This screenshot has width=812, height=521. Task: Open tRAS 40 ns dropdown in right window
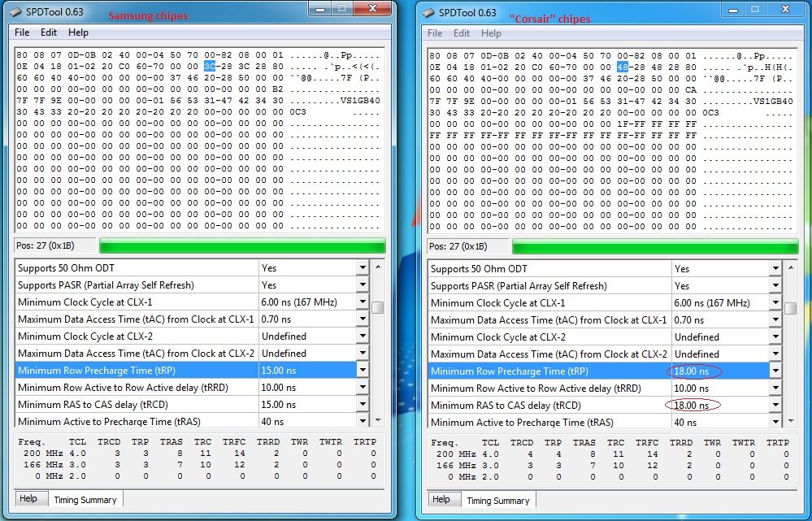pos(775,422)
